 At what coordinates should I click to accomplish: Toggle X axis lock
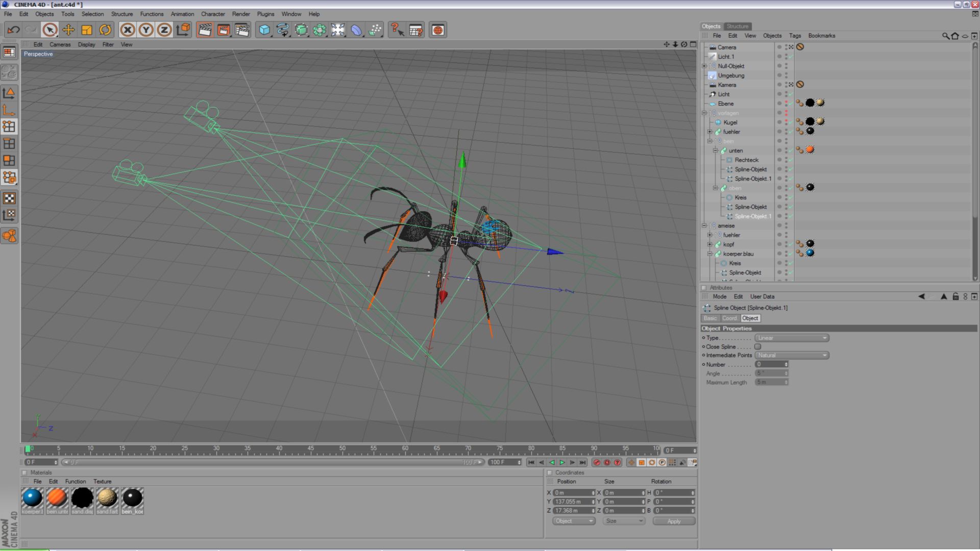tap(128, 30)
